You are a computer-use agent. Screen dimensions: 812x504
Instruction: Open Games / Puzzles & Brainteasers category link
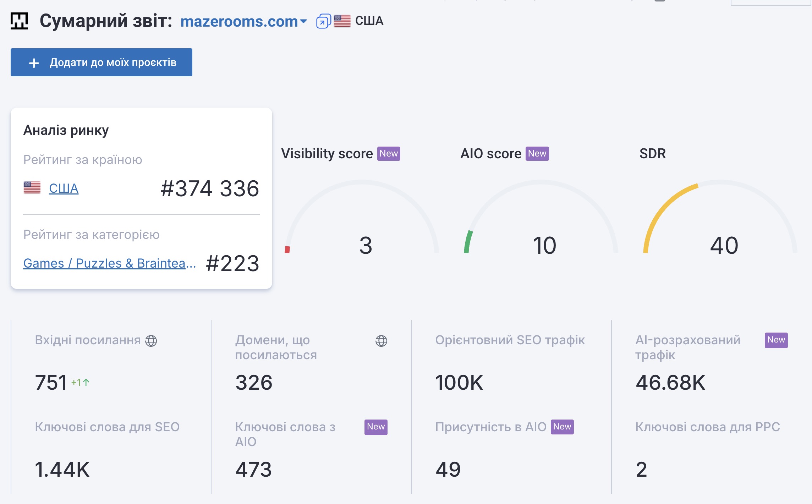click(x=109, y=263)
